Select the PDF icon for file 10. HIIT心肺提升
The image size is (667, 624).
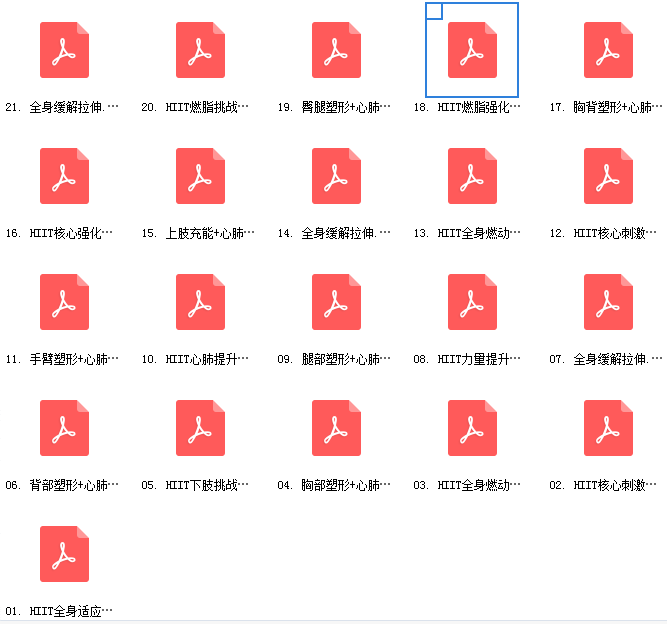click(x=200, y=302)
